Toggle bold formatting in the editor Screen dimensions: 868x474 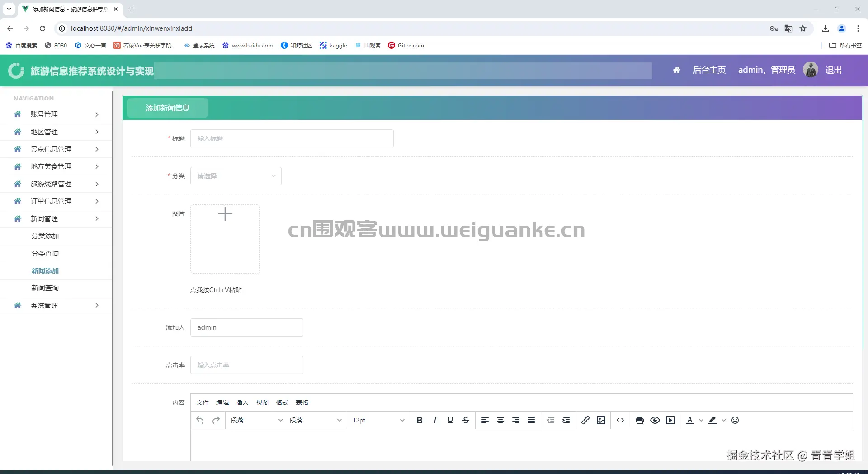[420, 420]
